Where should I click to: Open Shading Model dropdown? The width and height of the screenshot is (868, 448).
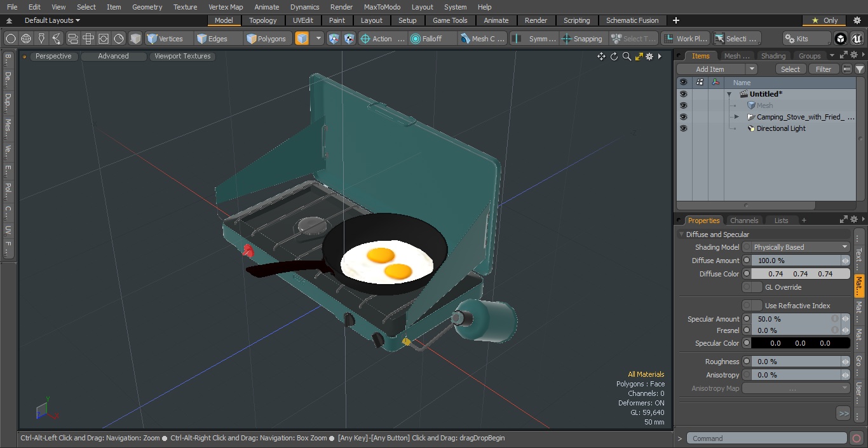tap(796, 247)
